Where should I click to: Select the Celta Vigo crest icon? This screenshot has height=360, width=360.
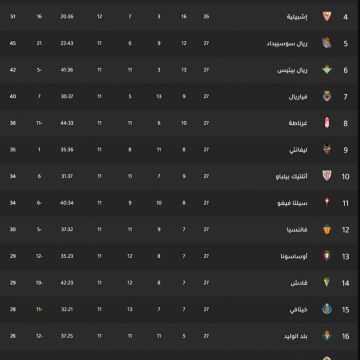coord(327,203)
